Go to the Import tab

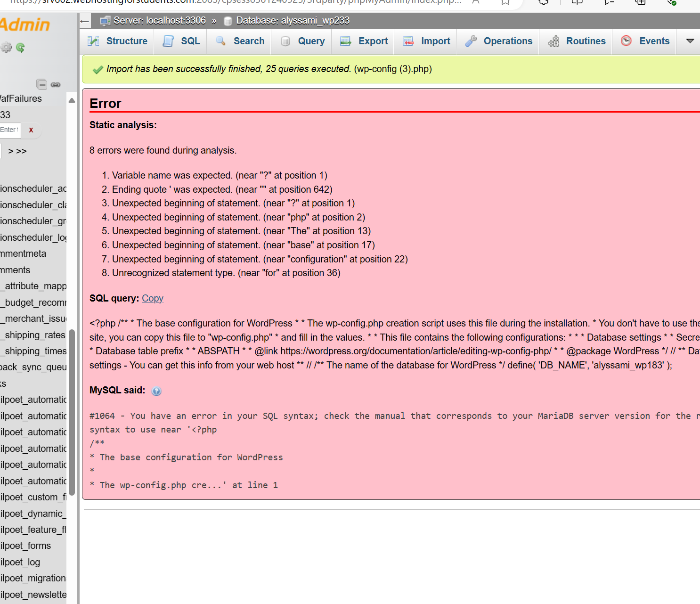coord(427,41)
